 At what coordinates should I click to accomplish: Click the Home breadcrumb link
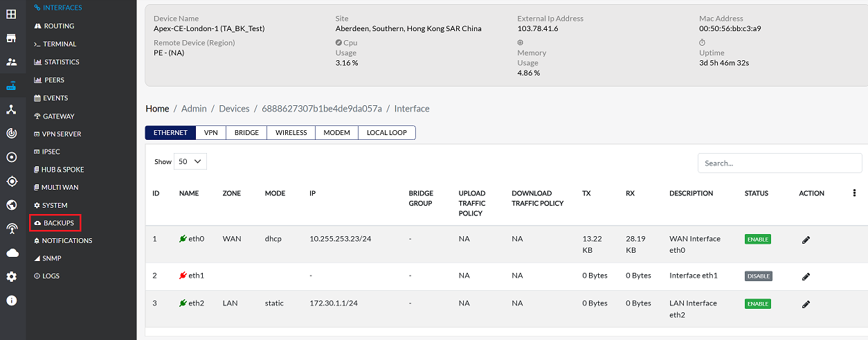pos(157,109)
